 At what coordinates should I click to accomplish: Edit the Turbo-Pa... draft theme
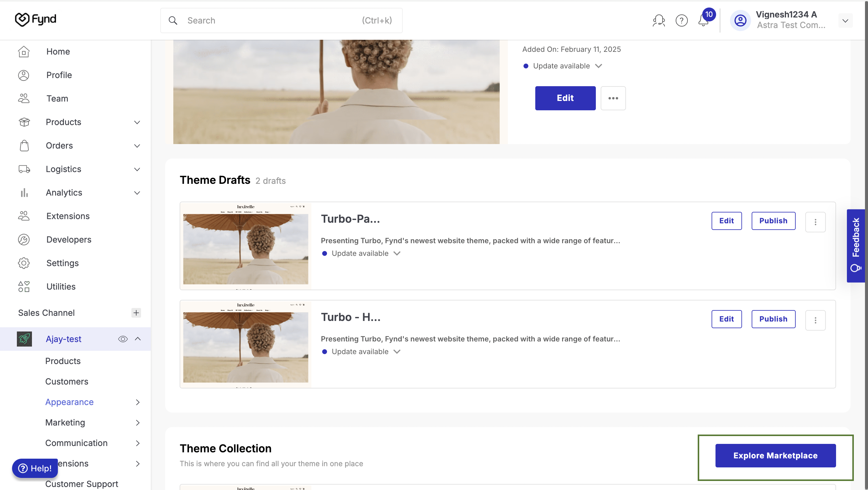click(726, 221)
